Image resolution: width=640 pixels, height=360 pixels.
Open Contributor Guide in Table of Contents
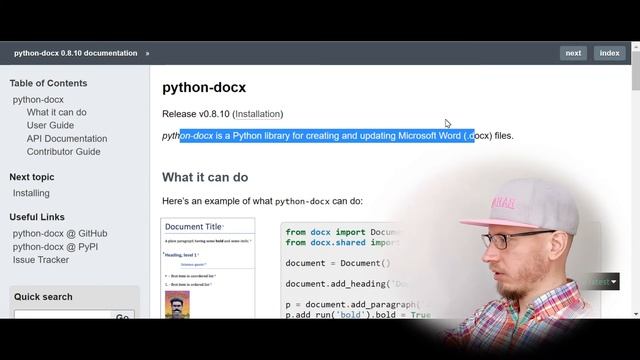[63, 152]
